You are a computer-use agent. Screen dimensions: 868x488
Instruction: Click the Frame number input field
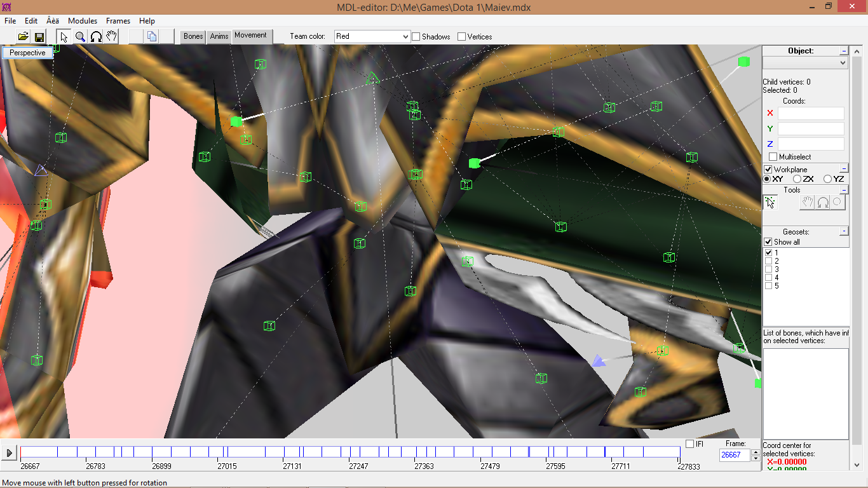(x=735, y=455)
